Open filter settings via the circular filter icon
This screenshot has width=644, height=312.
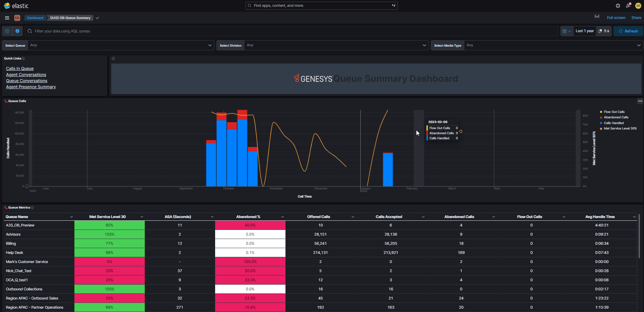point(7,31)
